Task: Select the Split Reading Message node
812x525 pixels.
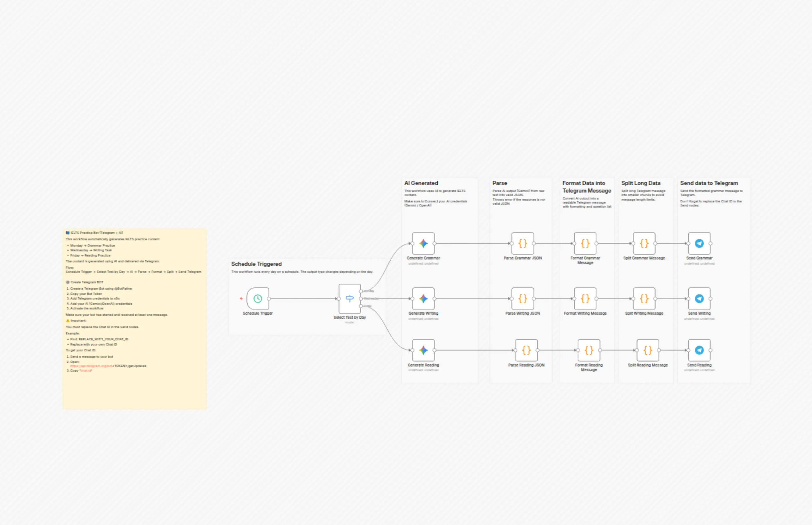Action: coord(648,350)
